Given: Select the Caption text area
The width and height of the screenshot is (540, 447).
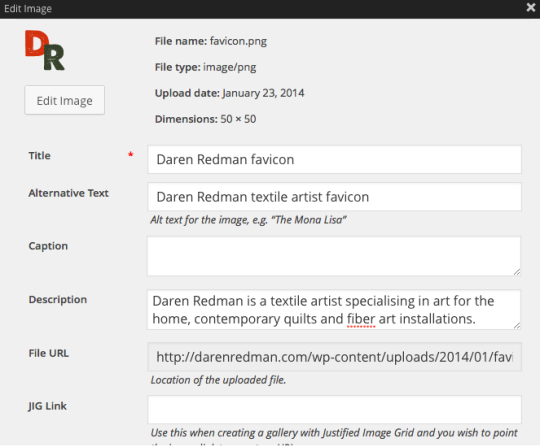Looking at the screenshot, I should point(334,256).
